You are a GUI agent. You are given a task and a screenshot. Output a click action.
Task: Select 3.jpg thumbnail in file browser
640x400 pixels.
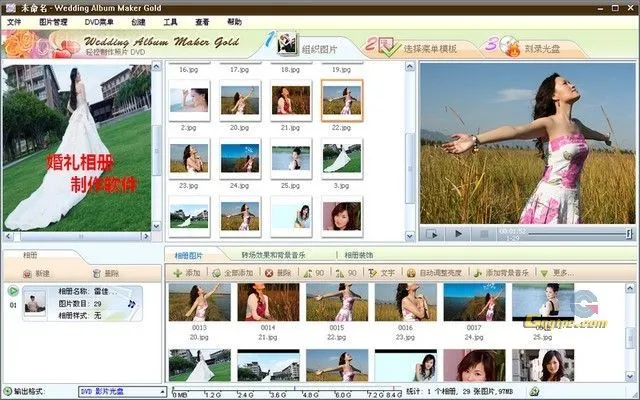click(x=342, y=159)
